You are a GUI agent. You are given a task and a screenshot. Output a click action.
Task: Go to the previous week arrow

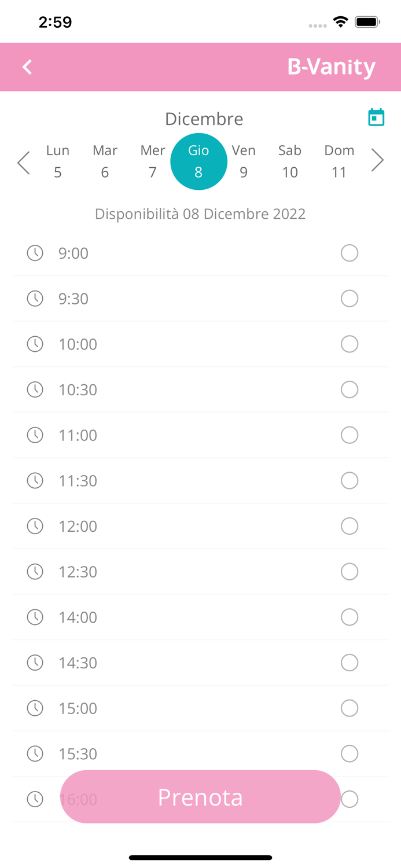[23, 162]
